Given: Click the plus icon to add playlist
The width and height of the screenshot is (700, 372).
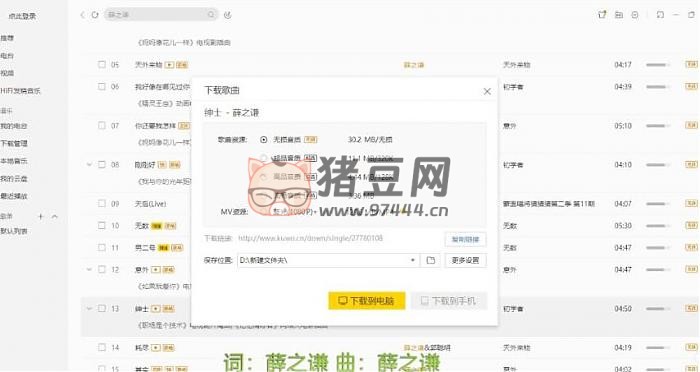Looking at the screenshot, I should 41,216.
